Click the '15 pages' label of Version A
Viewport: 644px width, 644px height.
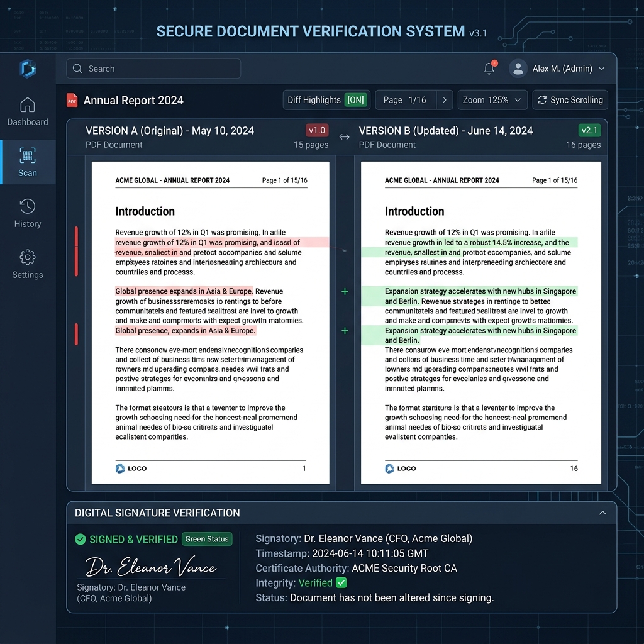click(x=311, y=145)
